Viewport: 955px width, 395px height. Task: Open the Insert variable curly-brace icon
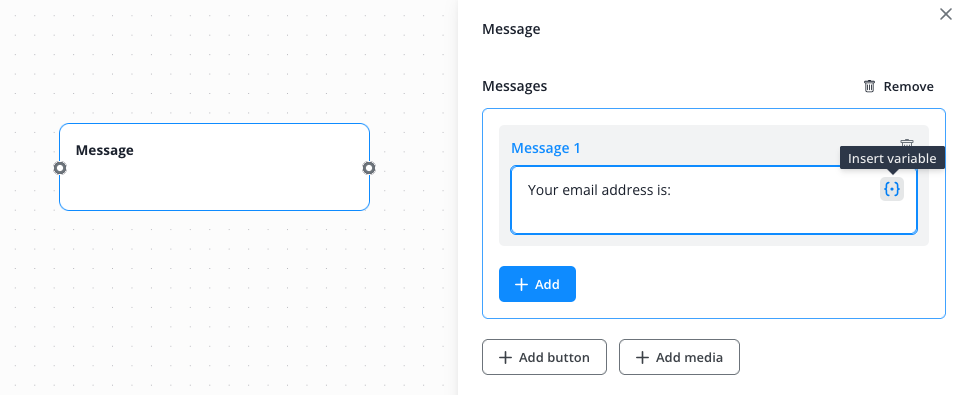[x=892, y=189]
